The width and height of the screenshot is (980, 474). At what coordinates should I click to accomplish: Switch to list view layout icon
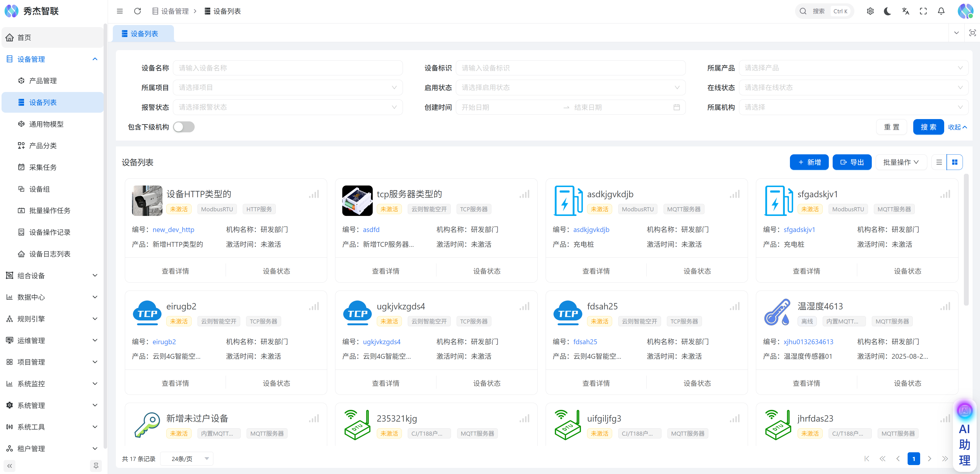pos(939,162)
